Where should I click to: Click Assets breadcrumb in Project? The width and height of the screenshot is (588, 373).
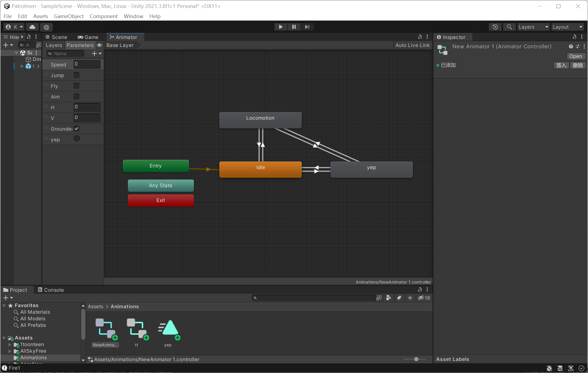pyautogui.click(x=95, y=307)
